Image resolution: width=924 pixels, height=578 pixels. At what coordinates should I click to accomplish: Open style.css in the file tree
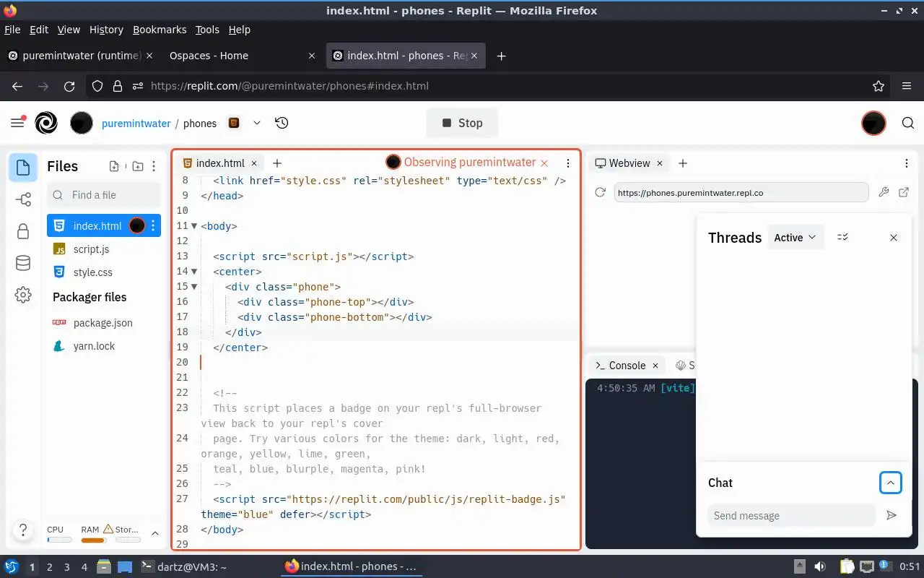click(104, 272)
